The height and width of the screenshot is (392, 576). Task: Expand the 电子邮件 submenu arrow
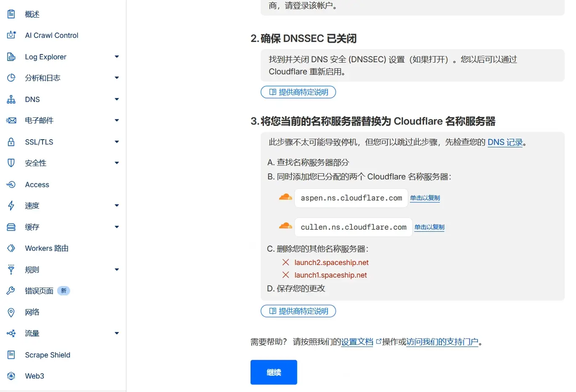point(117,120)
